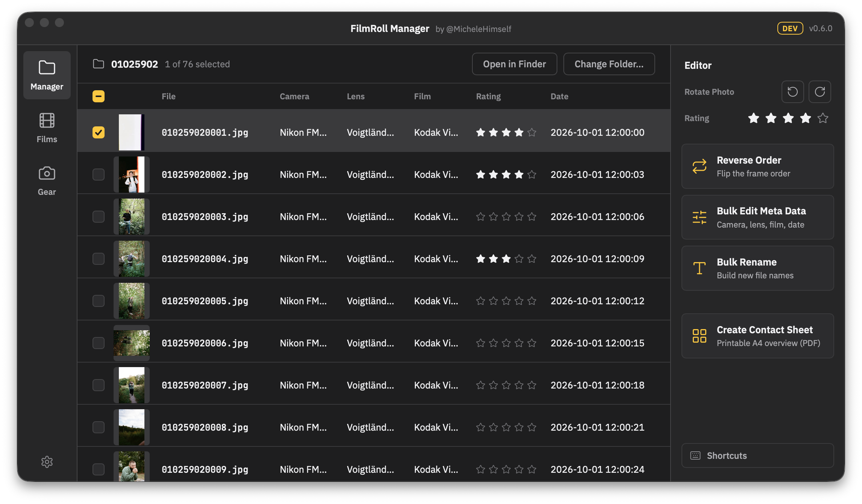Rotate photo counter-clockwise
This screenshot has height=504, width=862.
pos(792,92)
